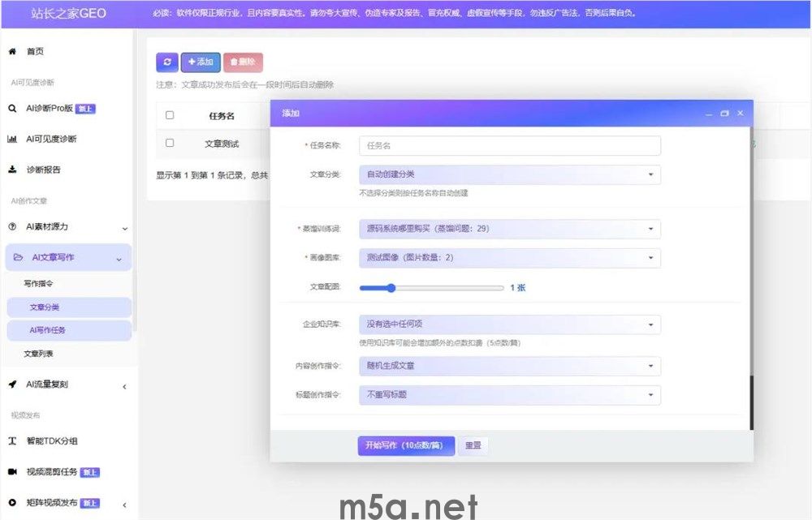This screenshot has height=520, width=812.
Task: Click the 重置 button
Action: click(473, 445)
